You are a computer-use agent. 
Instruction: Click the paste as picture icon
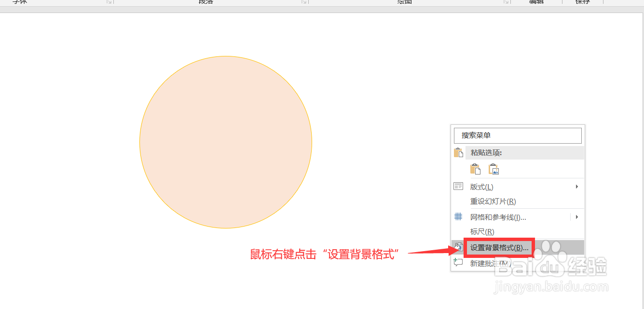click(493, 169)
